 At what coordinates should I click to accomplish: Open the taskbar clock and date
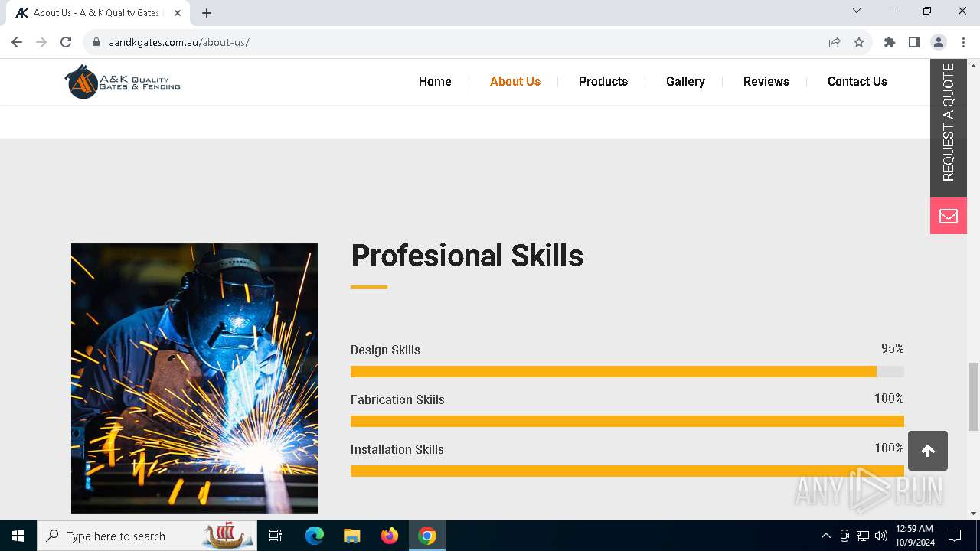pyautogui.click(x=914, y=536)
